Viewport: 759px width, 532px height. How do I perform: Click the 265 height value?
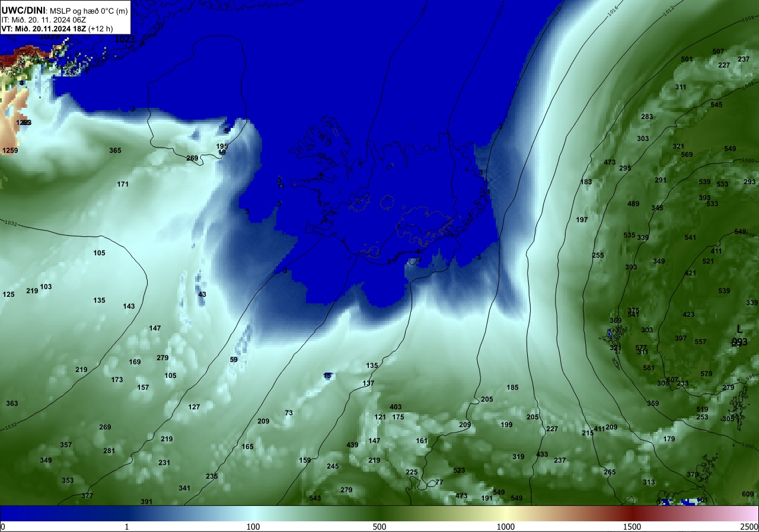tap(610, 472)
